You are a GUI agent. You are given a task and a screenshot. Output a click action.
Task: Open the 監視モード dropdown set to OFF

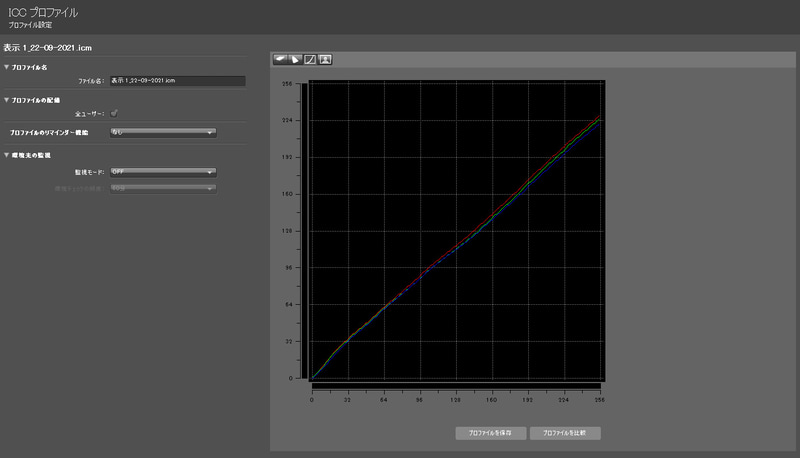coord(163,172)
